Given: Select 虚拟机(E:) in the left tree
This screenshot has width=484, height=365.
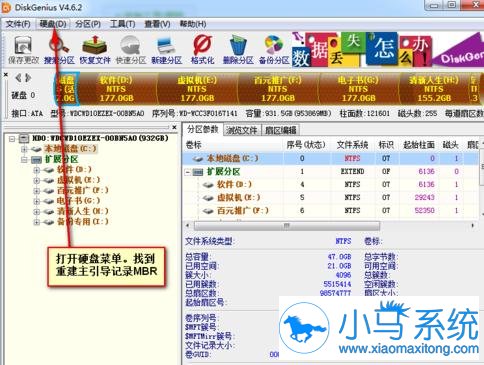Looking at the screenshot, I should 78,180.
